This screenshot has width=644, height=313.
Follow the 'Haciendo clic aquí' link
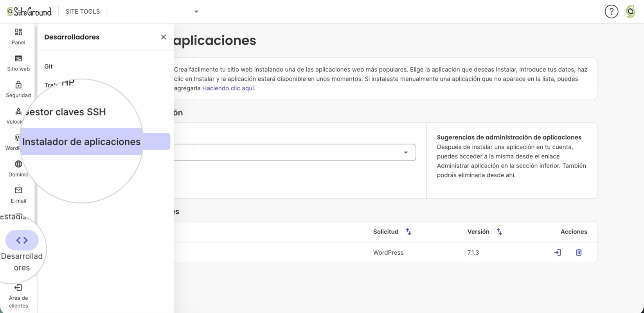(x=228, y=88)
